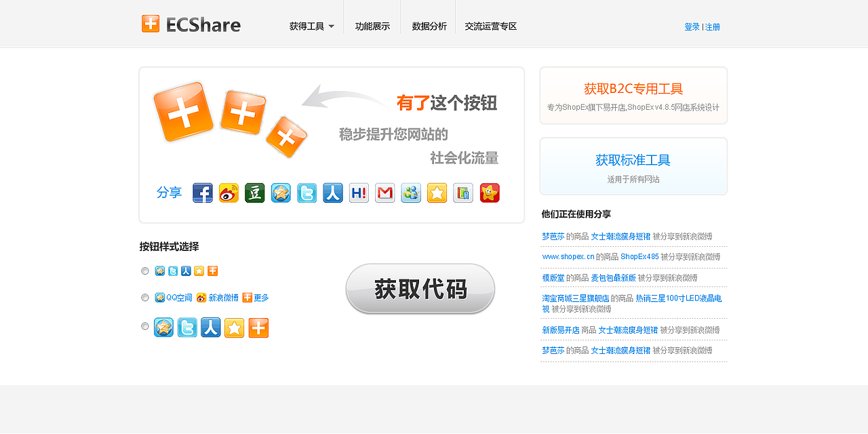Click the 获取B2C专用工具 panel
This screenshot has height=434, width=868.
[633, 96]
